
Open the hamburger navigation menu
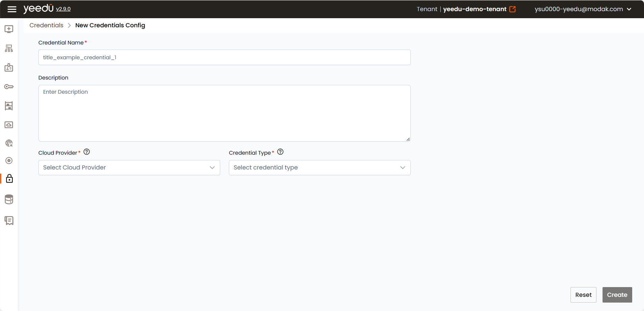(x=12, y=9)
